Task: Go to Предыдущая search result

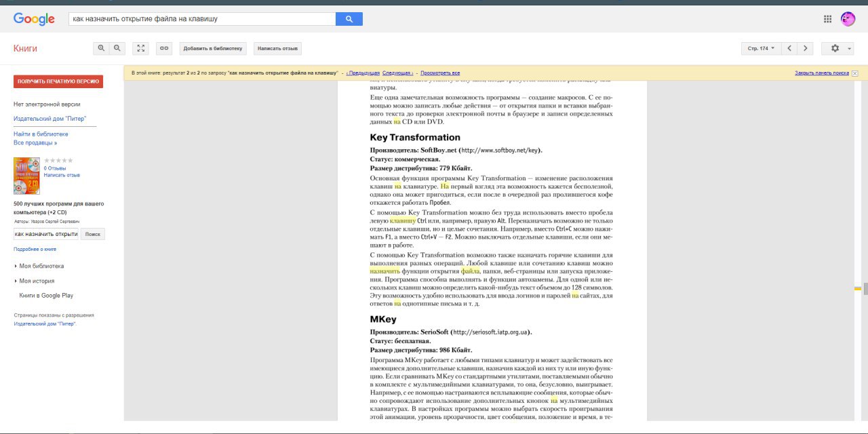Action: pos(363,73)
